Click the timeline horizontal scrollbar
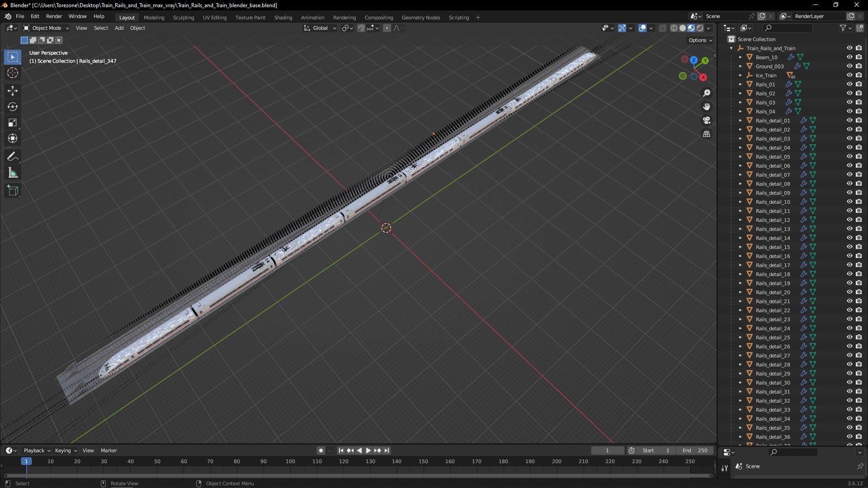Screen dimensions: 868x488 pos(358,475)
